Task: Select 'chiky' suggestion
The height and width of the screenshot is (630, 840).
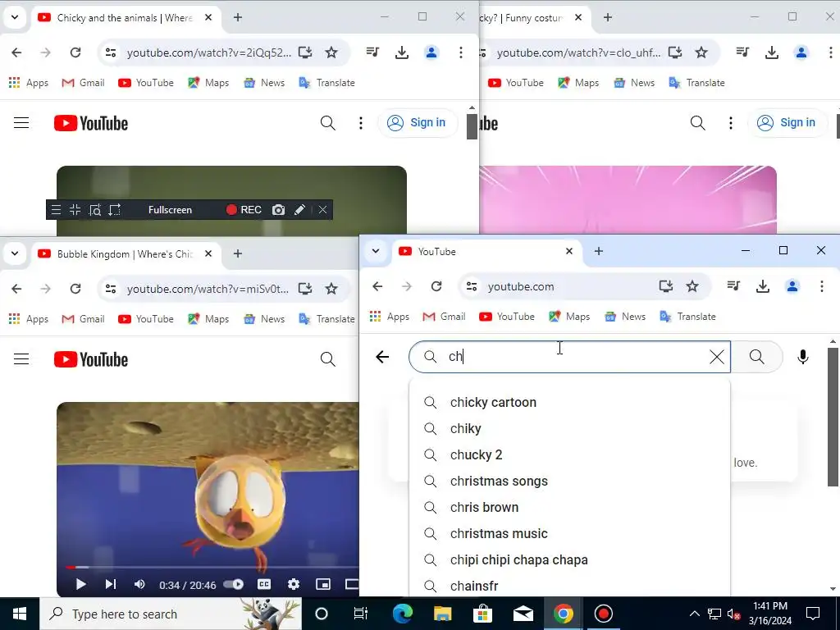Action: (x=569, y=428)
